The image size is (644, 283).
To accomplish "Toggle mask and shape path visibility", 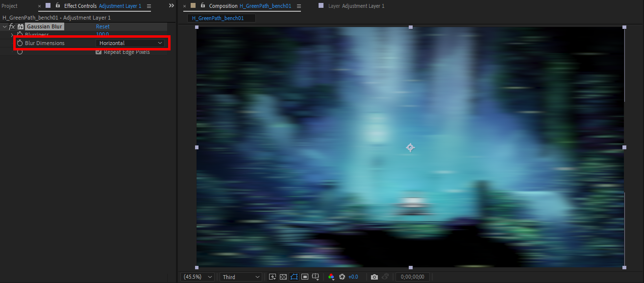I will [294, 277].
